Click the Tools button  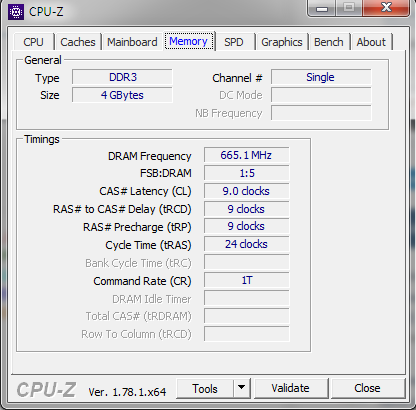point(205,389)
